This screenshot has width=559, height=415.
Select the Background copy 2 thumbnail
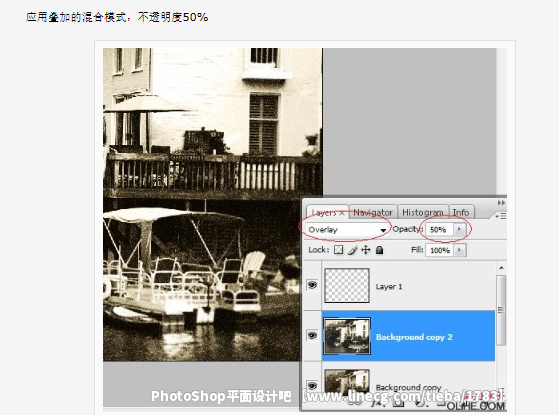[347, 336]
